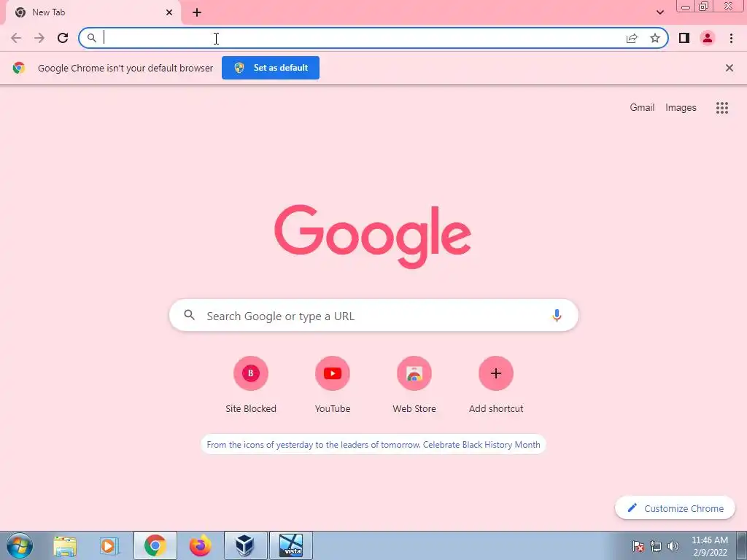Reload the current page
The height and width of the screenshot is (560, 747).
pos(63,38)
